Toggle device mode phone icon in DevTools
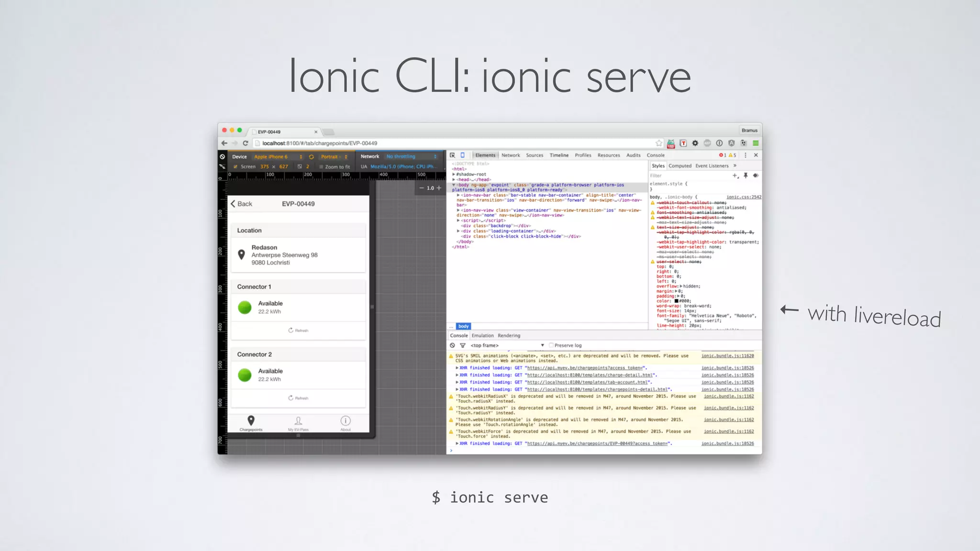 point(463,155)
